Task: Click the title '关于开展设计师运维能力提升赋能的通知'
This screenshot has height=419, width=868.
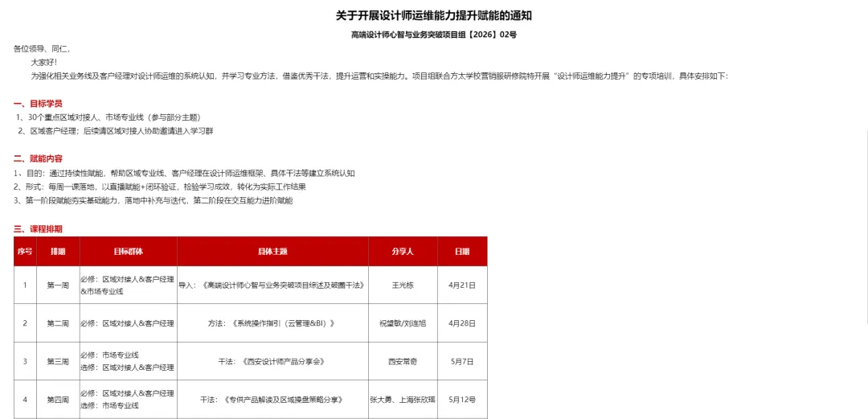Action: click(x=434, y=15)
